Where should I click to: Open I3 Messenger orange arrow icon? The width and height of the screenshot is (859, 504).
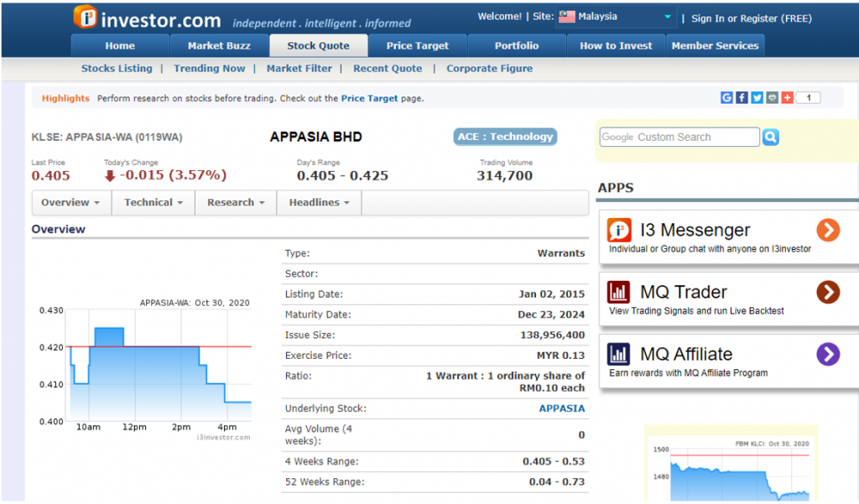(x=827, y=230)
